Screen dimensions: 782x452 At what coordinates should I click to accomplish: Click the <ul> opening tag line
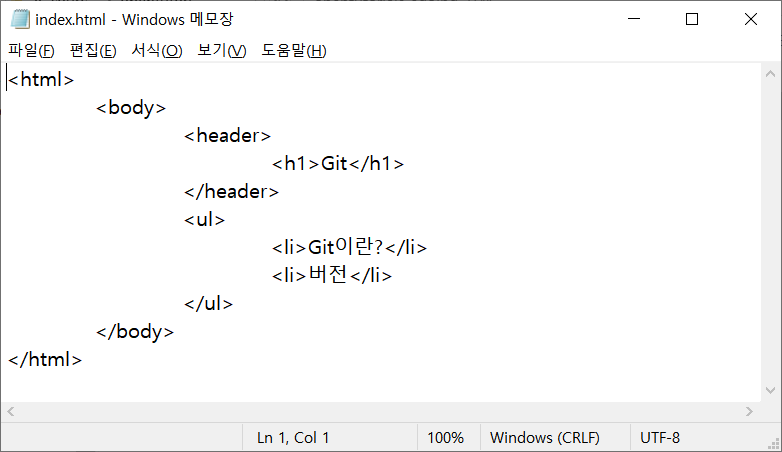coord(204,220)
